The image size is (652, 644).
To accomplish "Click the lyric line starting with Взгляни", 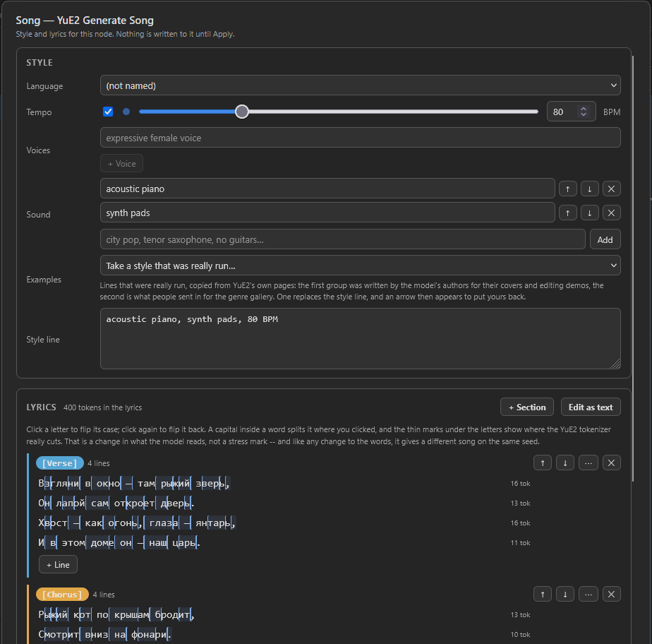I will (134, 484).
